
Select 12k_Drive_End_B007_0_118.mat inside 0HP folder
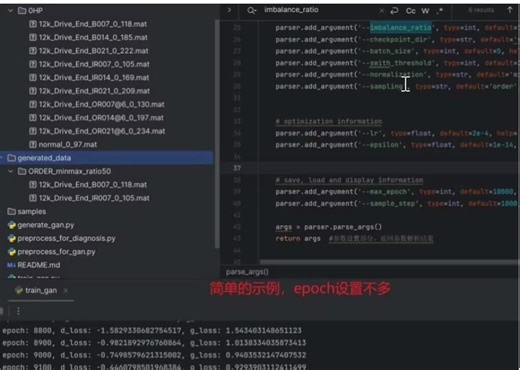(x=93, y=24)
